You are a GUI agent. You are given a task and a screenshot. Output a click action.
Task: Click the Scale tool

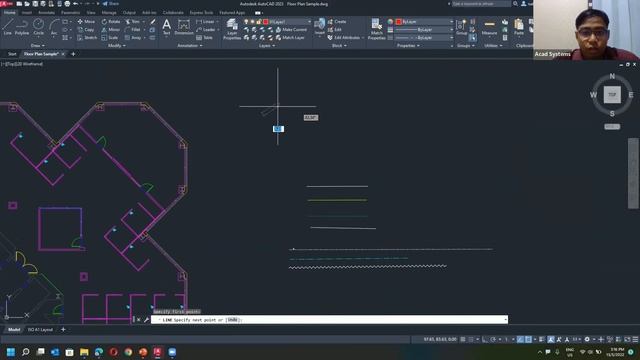point(110,38)
